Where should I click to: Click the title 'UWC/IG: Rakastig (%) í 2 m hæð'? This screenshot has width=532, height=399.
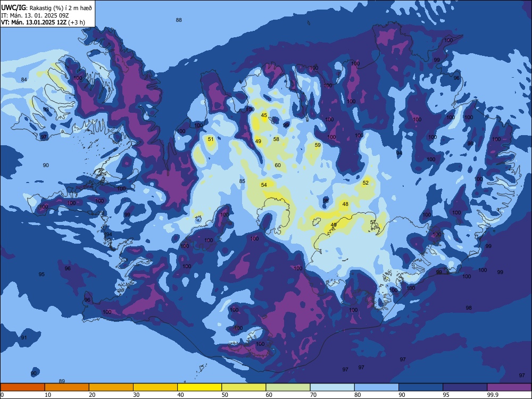point(46,7)
